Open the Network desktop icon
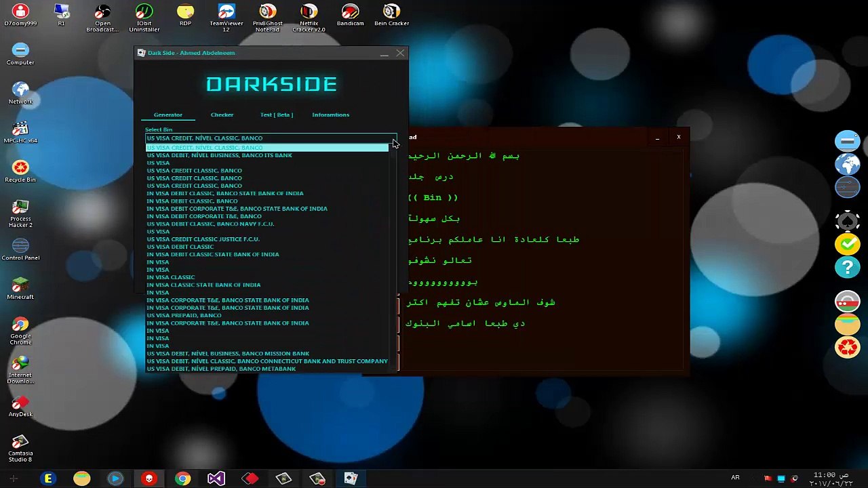Viewport: 868px width, 488px height. click(20, 94)
